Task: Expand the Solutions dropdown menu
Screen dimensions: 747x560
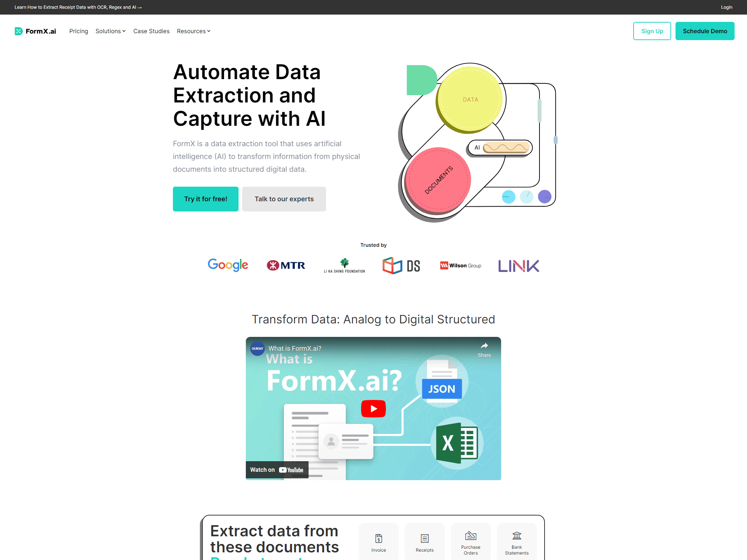Action: pos(111,31)
